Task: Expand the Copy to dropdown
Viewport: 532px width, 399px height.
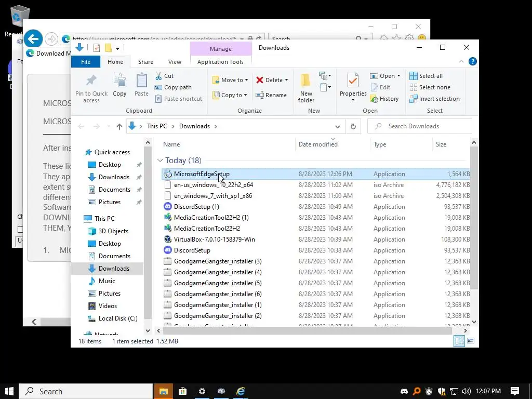Action: [x=245, y=95]
